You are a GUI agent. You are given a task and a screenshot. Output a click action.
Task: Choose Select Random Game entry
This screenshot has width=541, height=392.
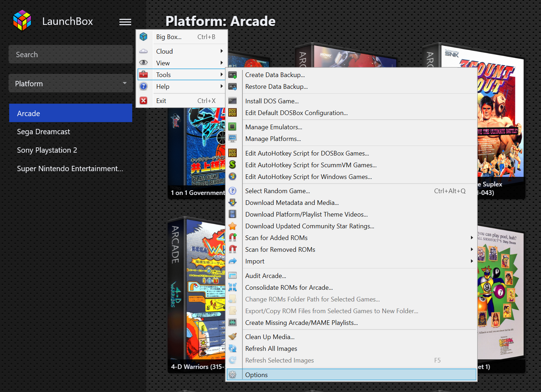click(351, 191)
